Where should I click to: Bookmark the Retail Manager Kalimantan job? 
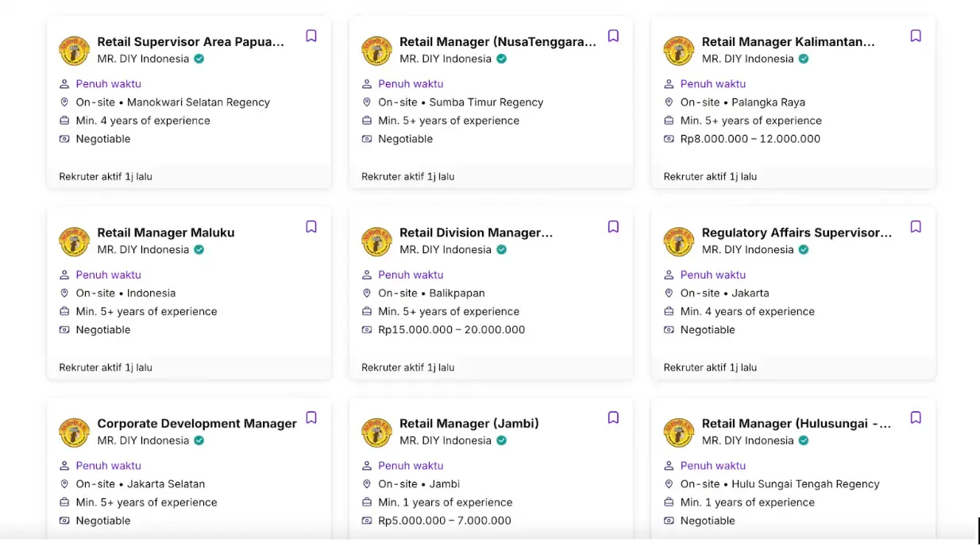[916, 36]
